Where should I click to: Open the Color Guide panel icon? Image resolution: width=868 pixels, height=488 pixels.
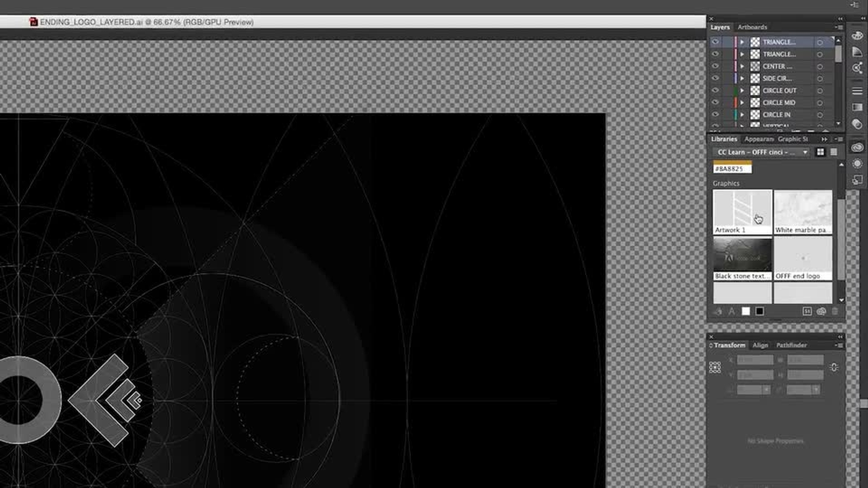857,52
